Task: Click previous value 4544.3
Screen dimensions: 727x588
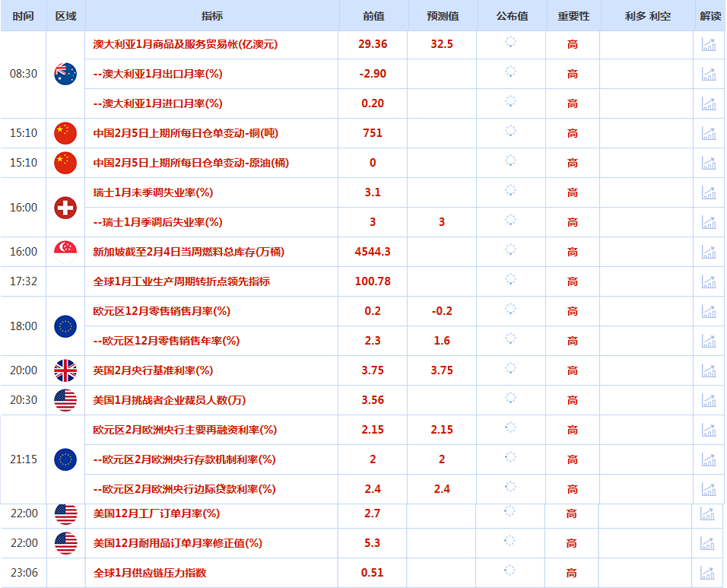Action: coord(373,252)
